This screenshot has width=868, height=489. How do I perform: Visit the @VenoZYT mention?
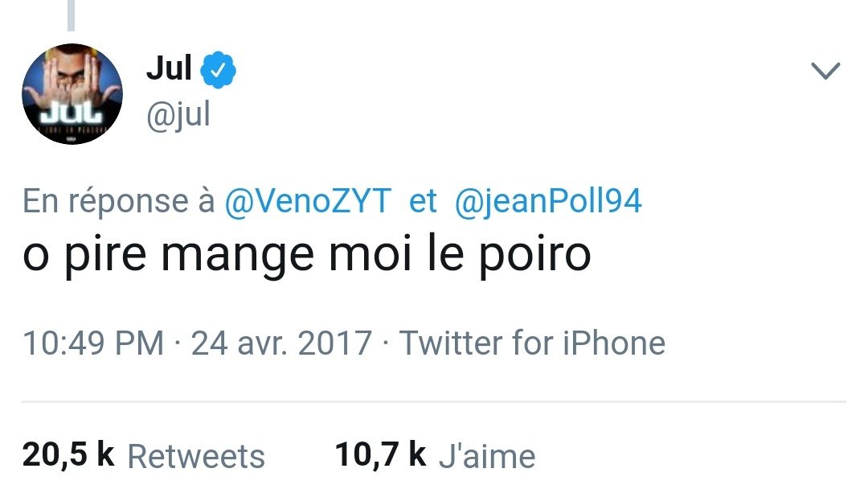309,201
